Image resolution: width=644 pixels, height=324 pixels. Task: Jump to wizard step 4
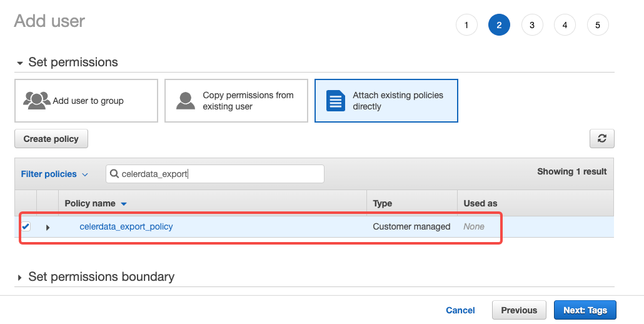click(x=565, y=25)
